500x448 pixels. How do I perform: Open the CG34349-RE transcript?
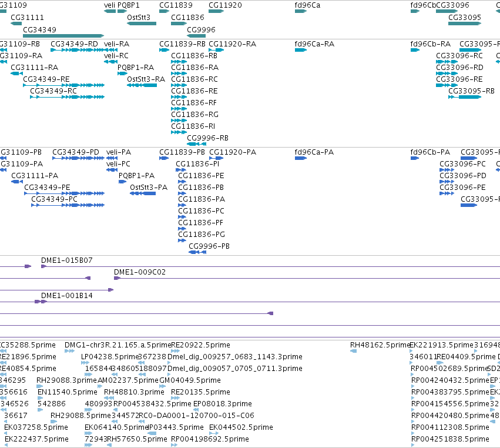click(x=46, y=79)
